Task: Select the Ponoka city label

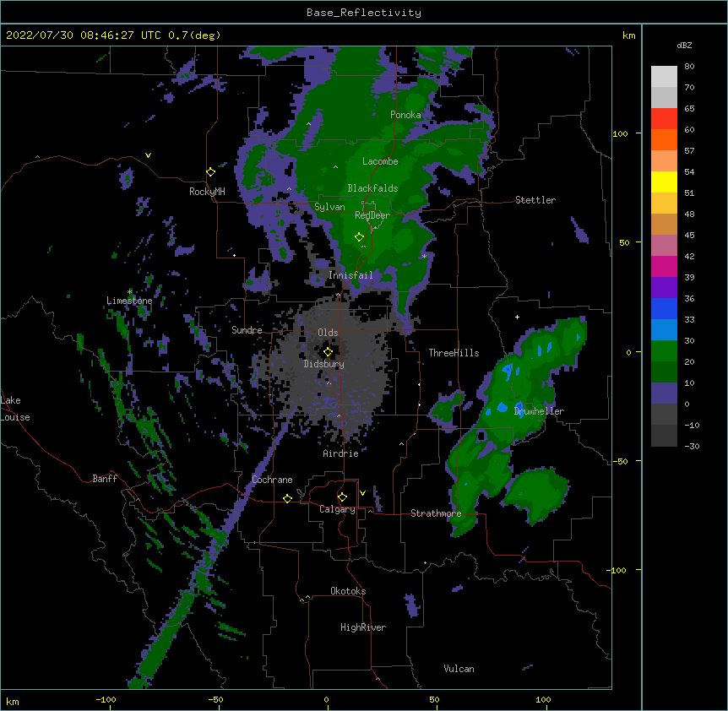Action: click(x=405, y=115)
